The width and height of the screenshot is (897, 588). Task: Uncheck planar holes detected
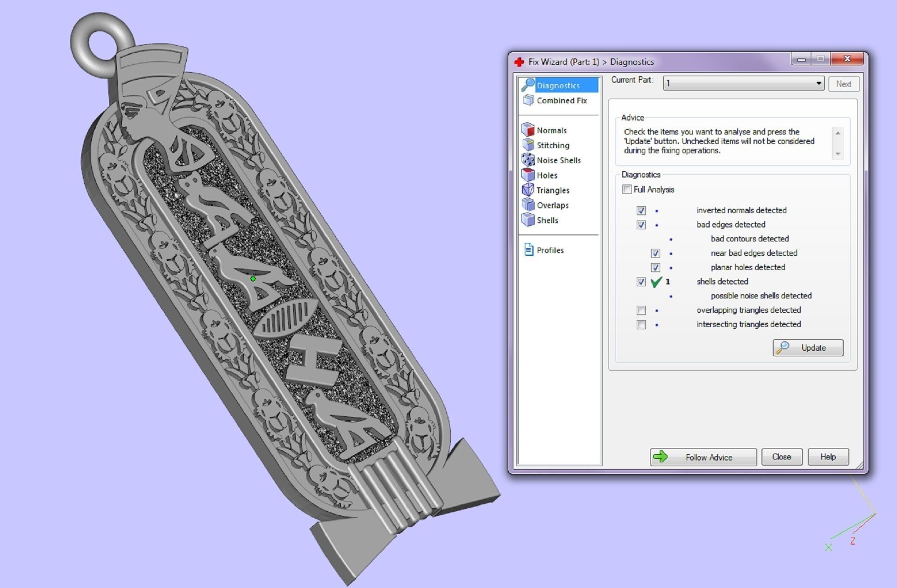tap(655, 268)
